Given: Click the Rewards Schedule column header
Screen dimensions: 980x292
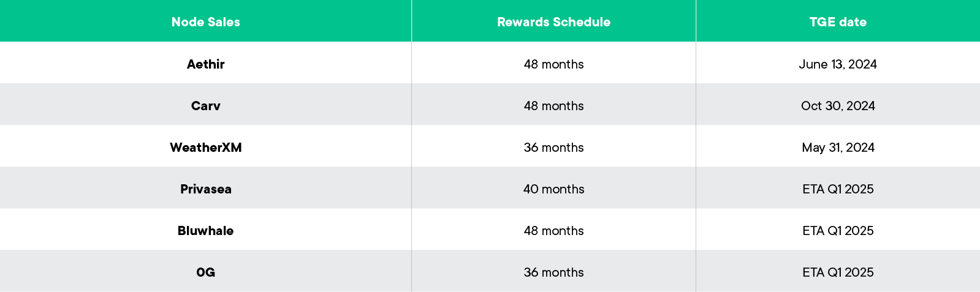Looking at the screenshot, I should click(x=553, y=22).
